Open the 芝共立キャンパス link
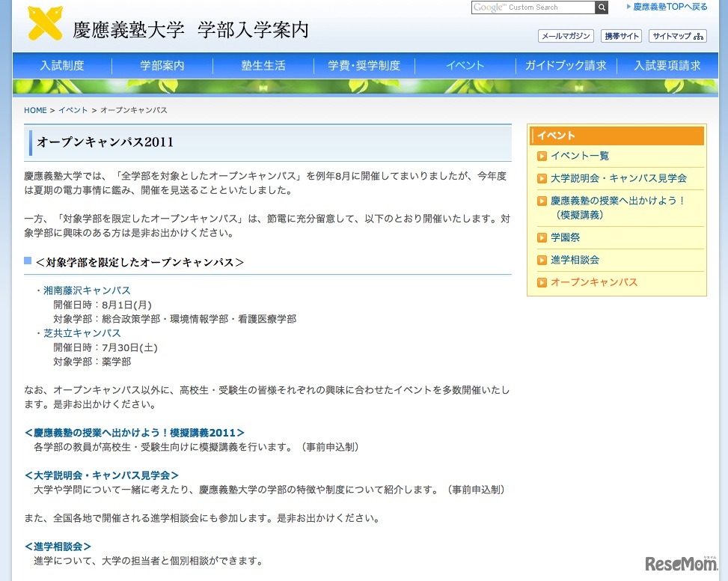The height and width of the screenshot is (581, 728). pos(82,333)
